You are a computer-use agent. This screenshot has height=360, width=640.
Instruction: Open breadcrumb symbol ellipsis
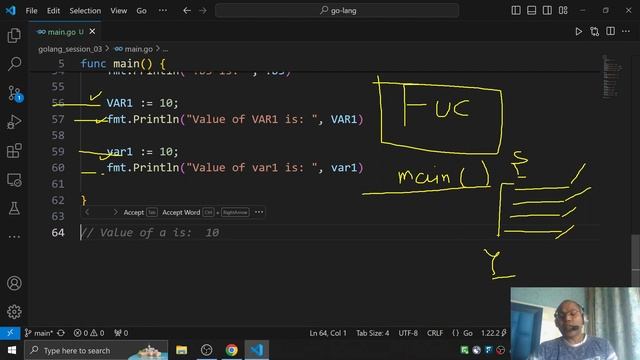(165, 49)
